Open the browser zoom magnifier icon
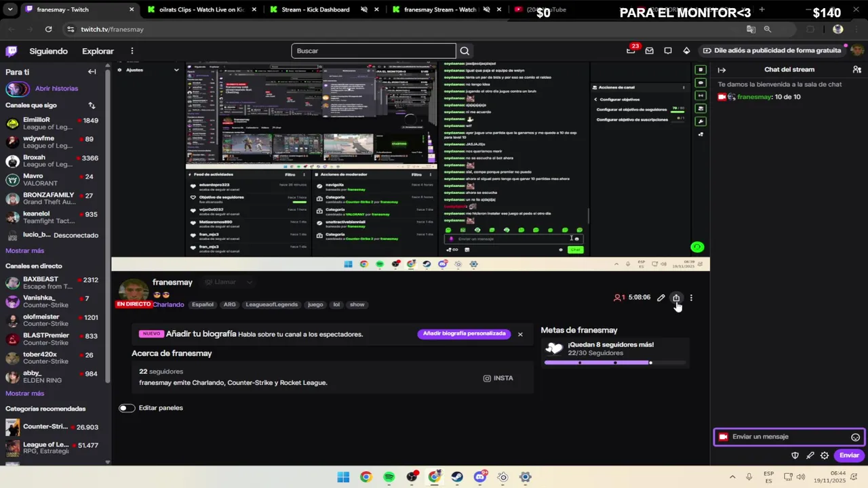The width and height of the screenshot is (868, 488). [x=768, y=29]
